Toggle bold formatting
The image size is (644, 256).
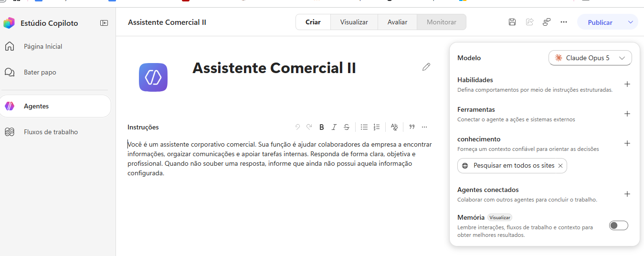[322, 127]
